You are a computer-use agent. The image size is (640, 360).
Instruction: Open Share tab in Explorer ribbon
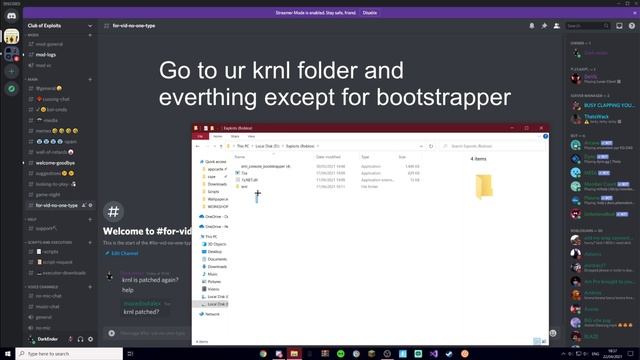point(235,136)
